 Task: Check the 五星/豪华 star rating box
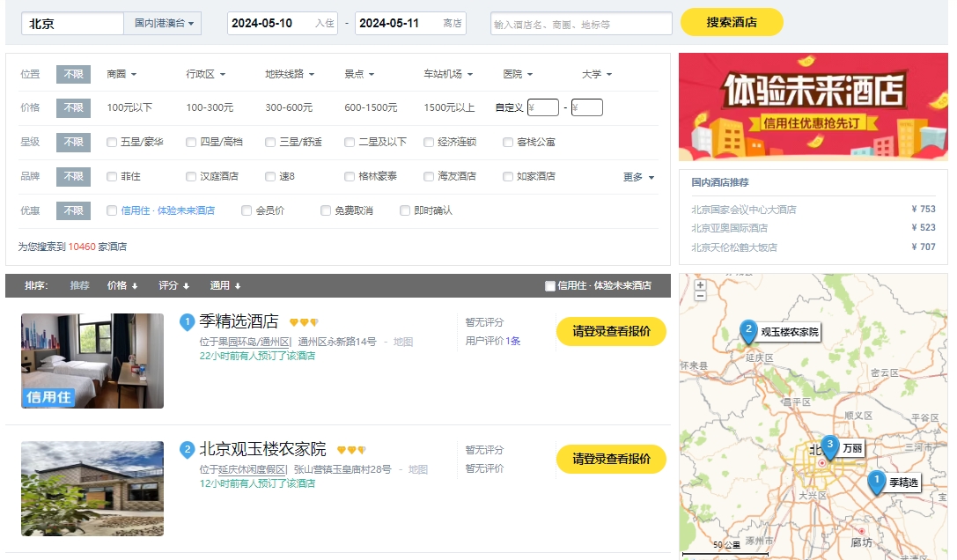point(112,142)
